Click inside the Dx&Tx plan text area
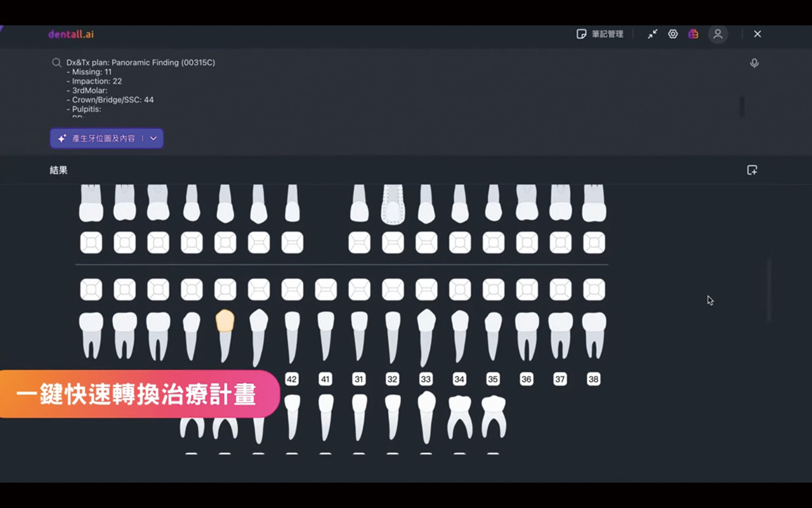 point(400,88)
